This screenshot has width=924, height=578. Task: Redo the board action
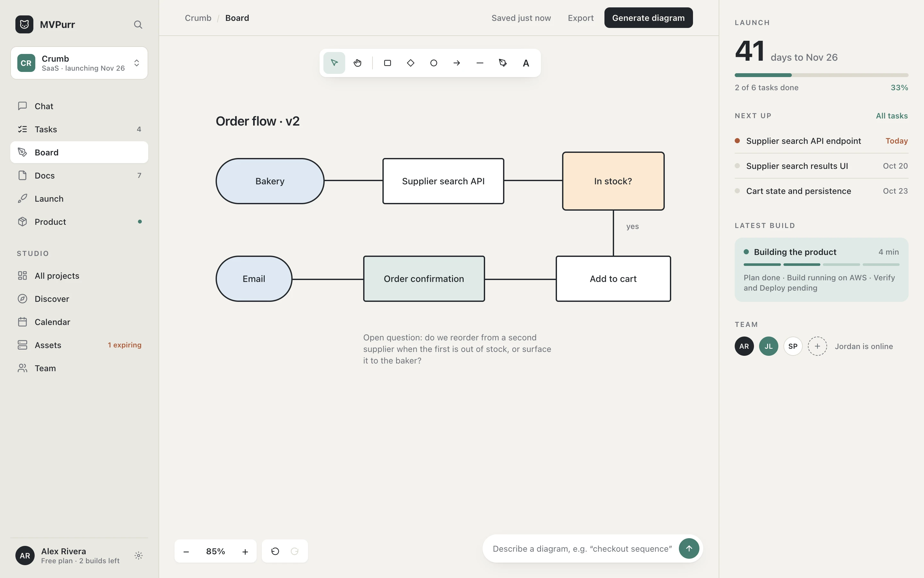[x=295, y=551]
